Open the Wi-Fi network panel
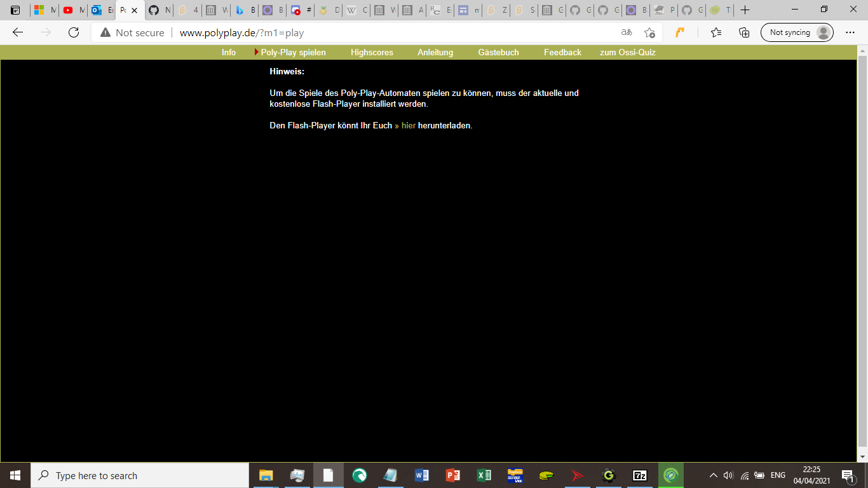868x488 pixels. pyautogui.click(x=744, y=475)
